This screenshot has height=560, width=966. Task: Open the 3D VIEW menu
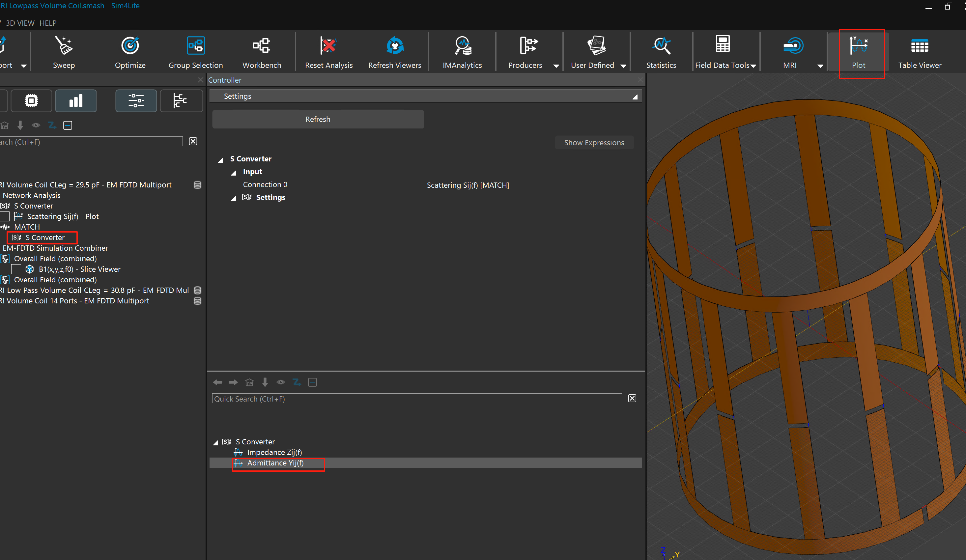coord(20,23)
